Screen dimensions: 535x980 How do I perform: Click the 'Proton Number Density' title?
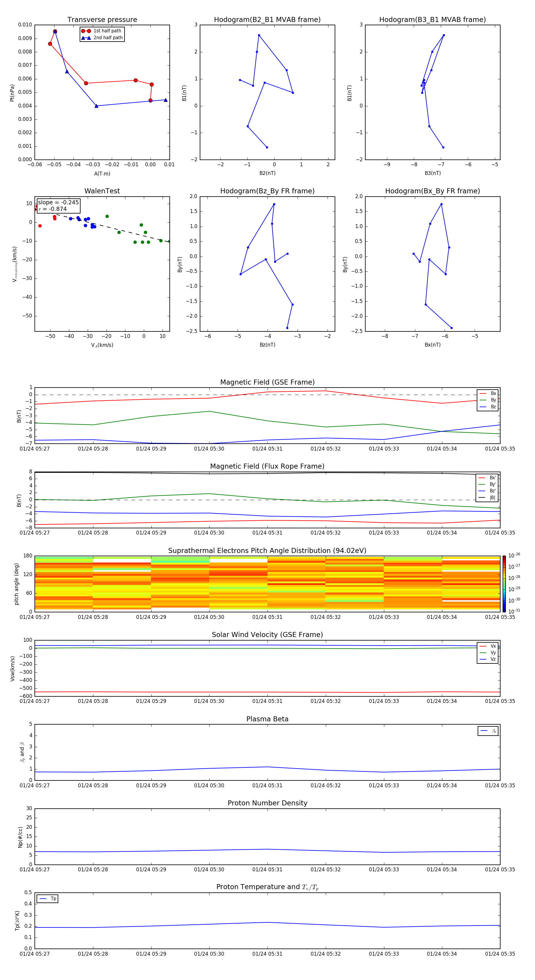(x=267, y=804)
